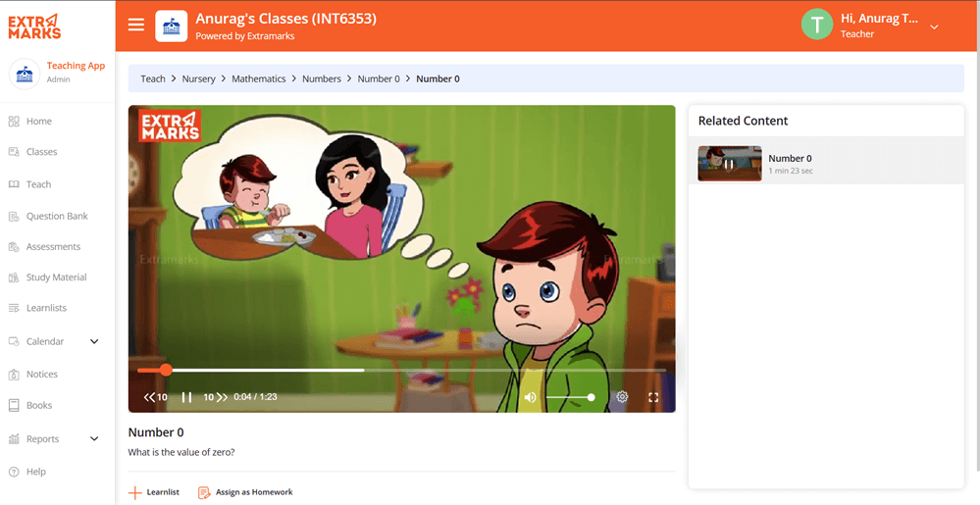Open the Study Material menu item
Viewport: 980px width, 505px height.
56,278
